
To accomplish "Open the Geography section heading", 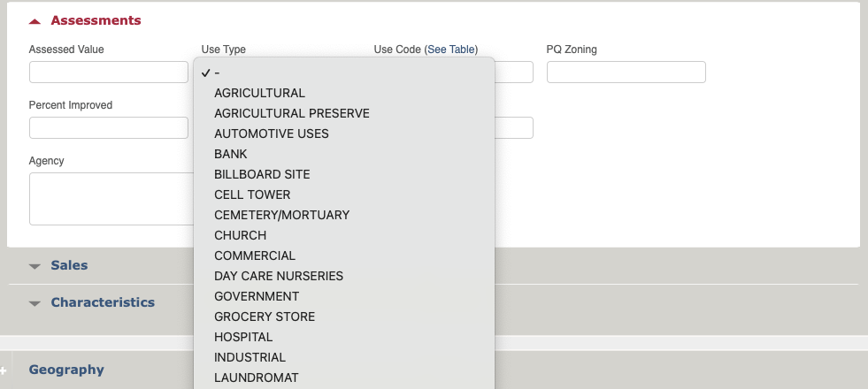I will click(66, 370).
